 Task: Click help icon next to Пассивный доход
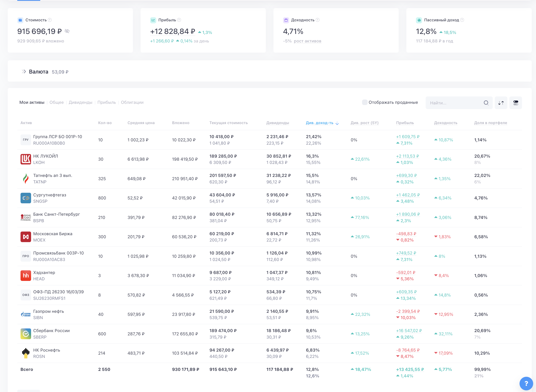pos(462,20)
